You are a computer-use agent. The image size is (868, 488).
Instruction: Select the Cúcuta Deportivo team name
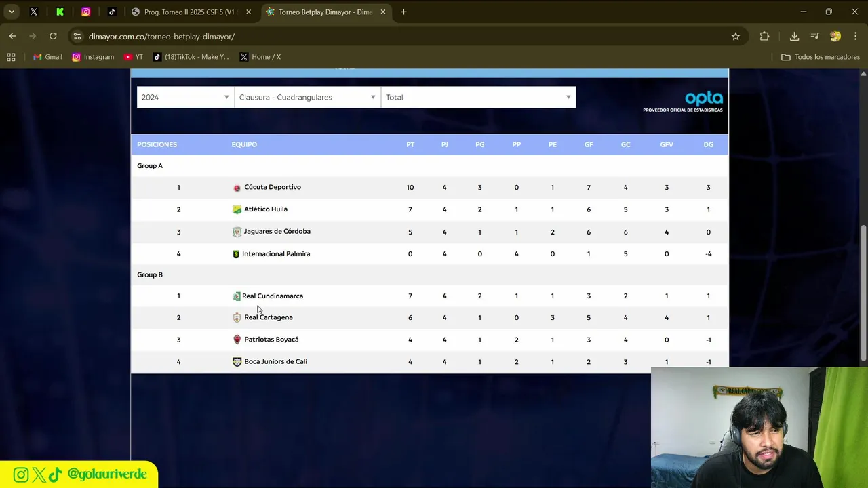point(273,187)
